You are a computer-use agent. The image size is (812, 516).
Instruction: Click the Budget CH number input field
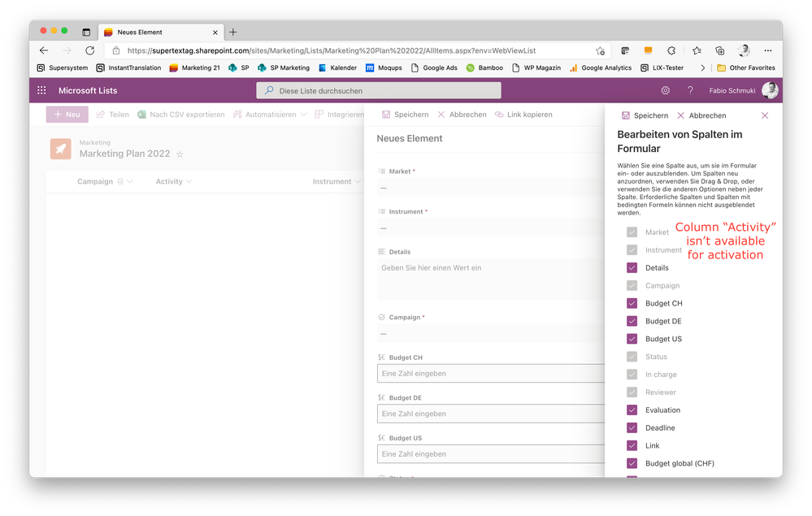point(491,373)
